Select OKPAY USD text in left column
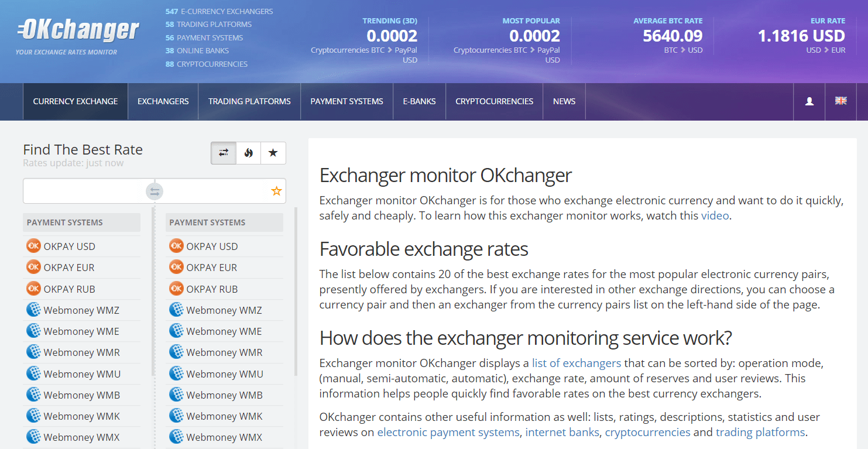This screenshot has height=449, width=868. (69, 246)
